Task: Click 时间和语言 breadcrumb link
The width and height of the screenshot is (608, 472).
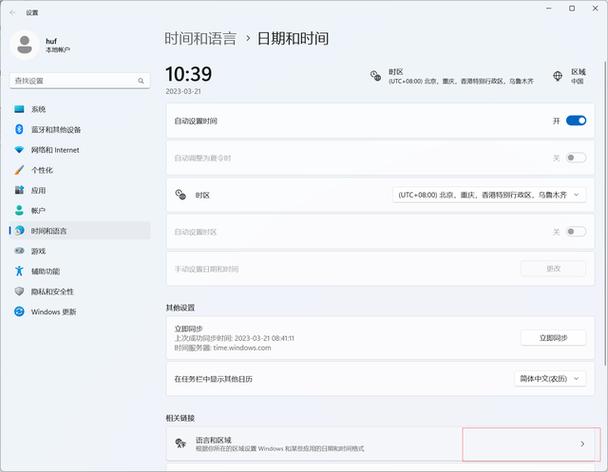Action: point(200,39)
